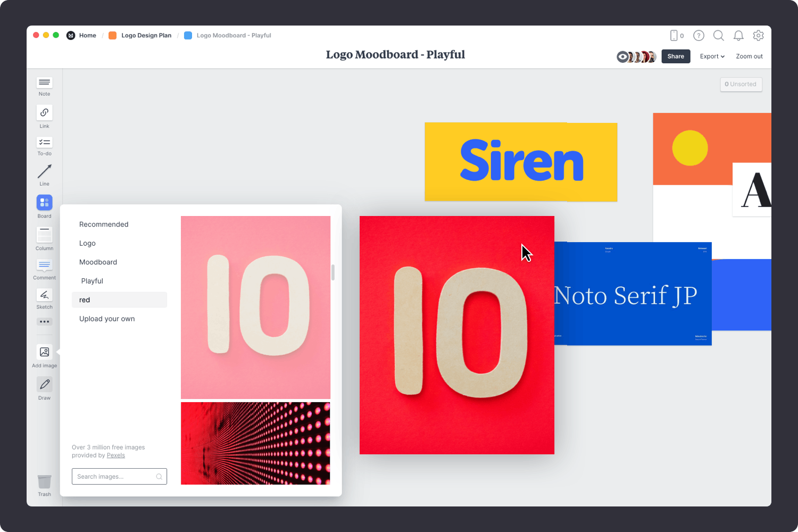Viewport: 798px width, 532px height.
Task: Toggle the watching eye on the avatar stack
Action: click(622, 56)
